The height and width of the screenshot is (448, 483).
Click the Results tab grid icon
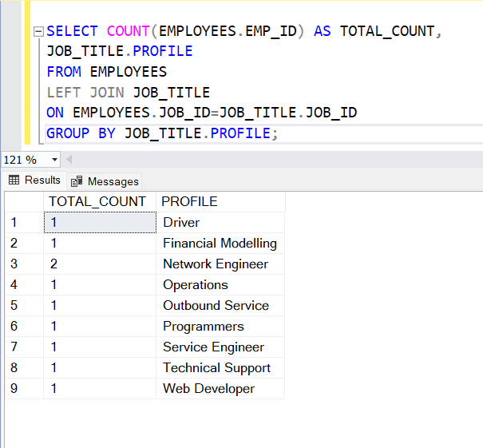click(14, 180)
